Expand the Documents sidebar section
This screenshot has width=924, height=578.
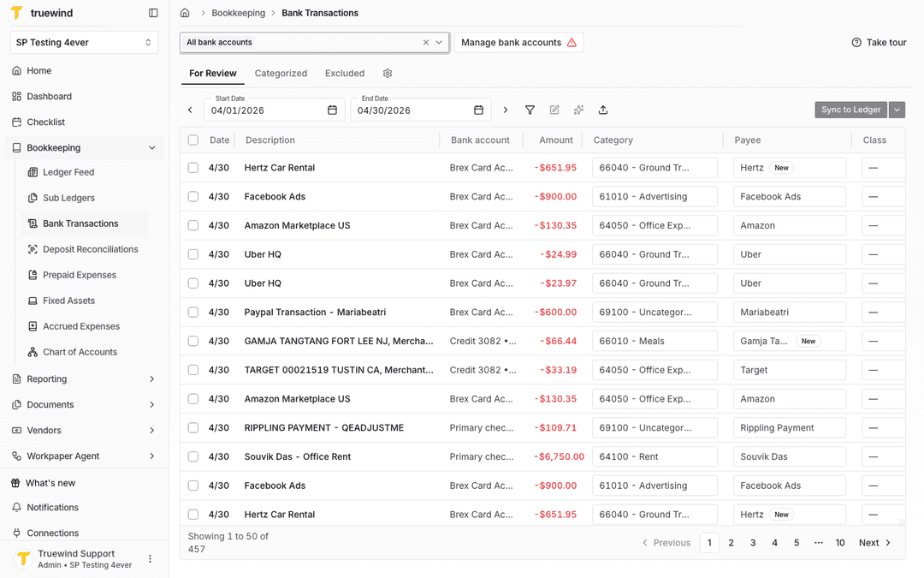pos(152,404)
